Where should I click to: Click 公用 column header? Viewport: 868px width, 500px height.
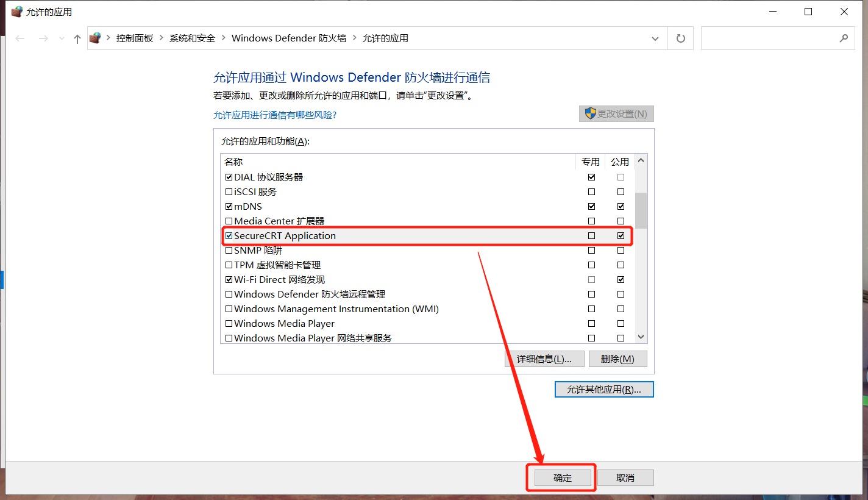point(620,162)
